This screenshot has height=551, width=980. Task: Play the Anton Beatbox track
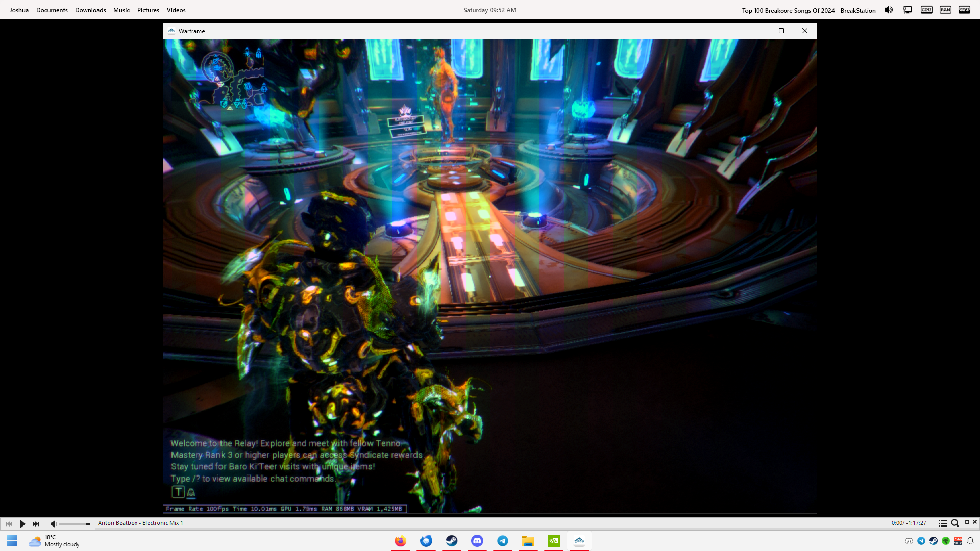click(x=22, y=523)
